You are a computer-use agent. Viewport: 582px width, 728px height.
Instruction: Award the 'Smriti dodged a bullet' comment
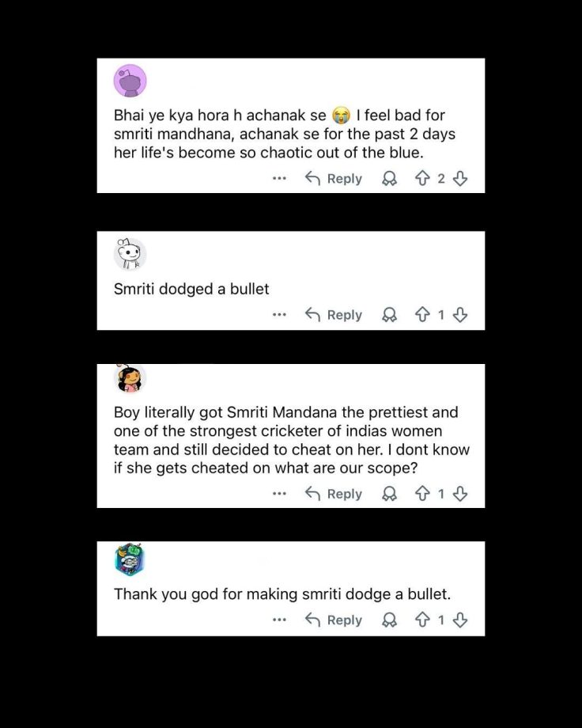[389, 315]
